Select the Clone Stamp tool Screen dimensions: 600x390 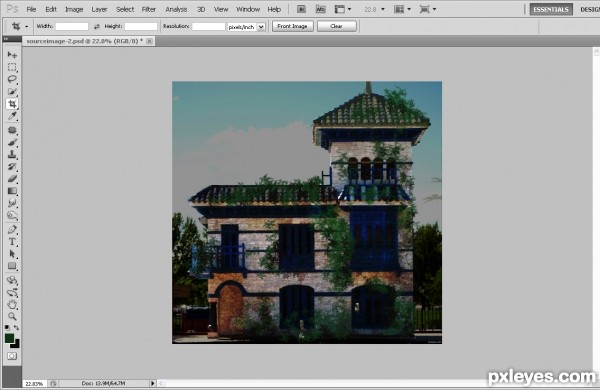point(12,155)
